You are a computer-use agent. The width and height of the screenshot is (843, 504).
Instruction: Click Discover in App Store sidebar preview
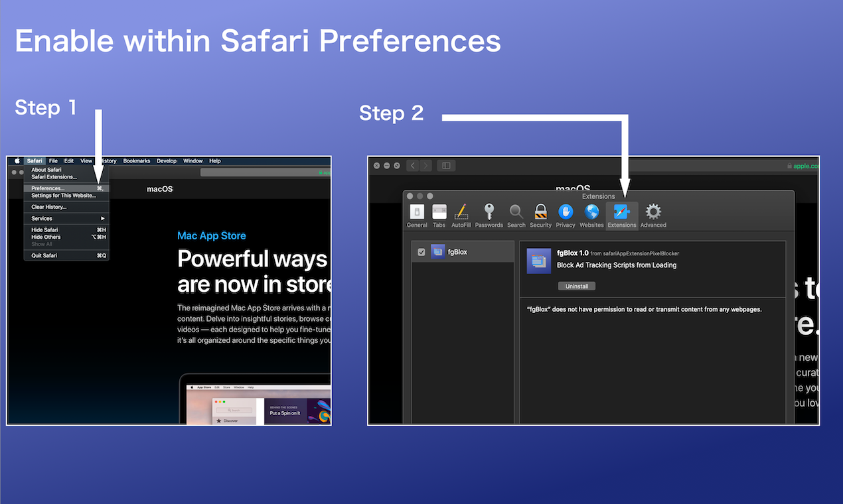[230, 420]
